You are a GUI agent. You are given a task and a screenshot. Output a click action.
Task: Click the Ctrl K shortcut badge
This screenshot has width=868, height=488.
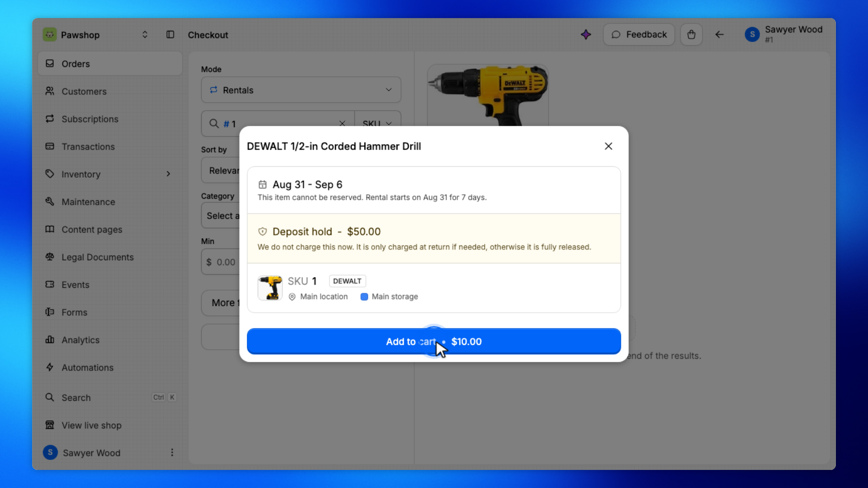tap(165, 397)
